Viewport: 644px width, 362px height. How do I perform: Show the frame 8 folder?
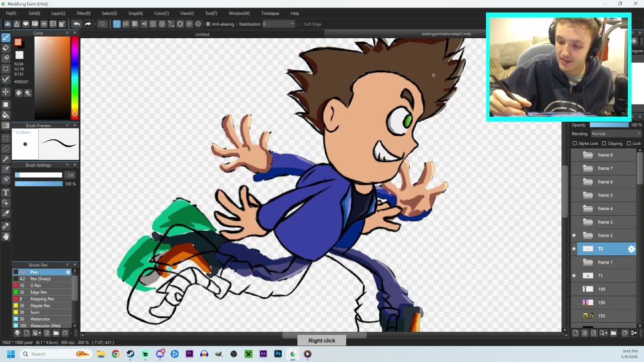pos(574,155)
